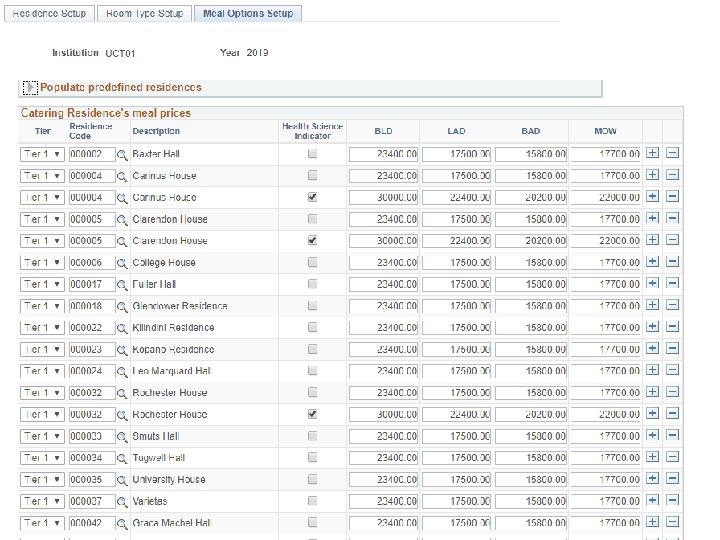720x540 pixels.
Task: Remove the Varietas row using minus button
Action: pos(672,501)
